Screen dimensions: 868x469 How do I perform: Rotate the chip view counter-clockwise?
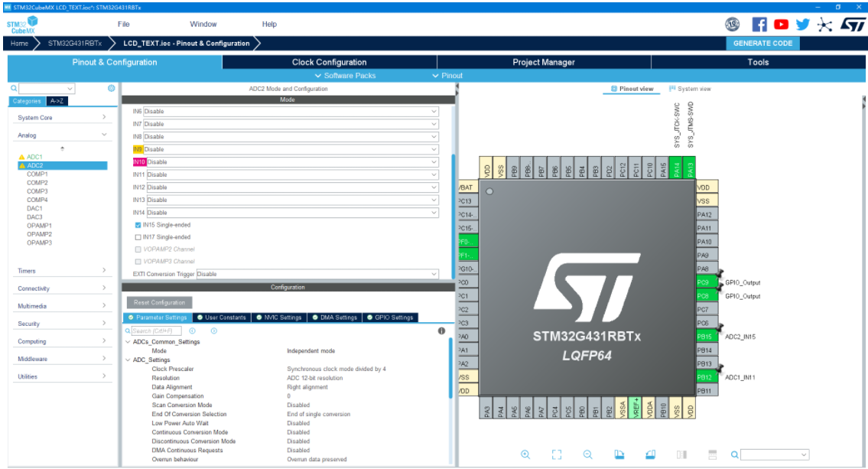(x=651, y=454)
